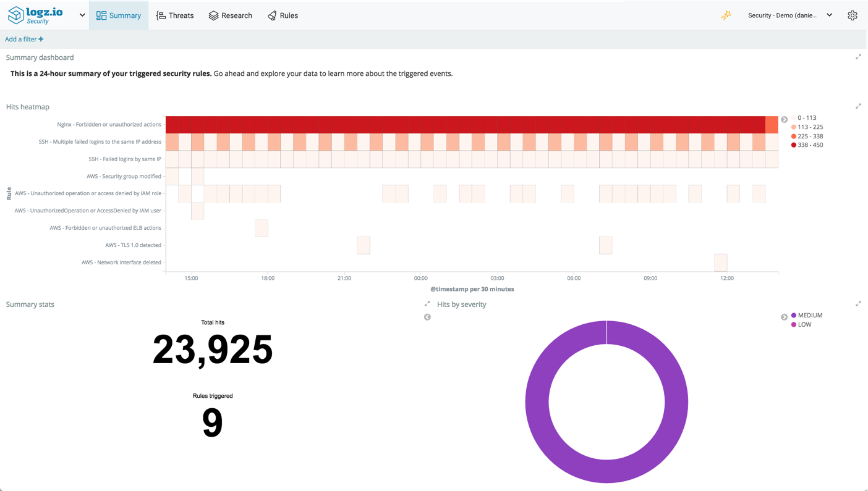Image resolution: width=868 pixels, height=491 pixels.
Task: Click SSH - Failed logins by same IP label
Action: pos(125,159)
